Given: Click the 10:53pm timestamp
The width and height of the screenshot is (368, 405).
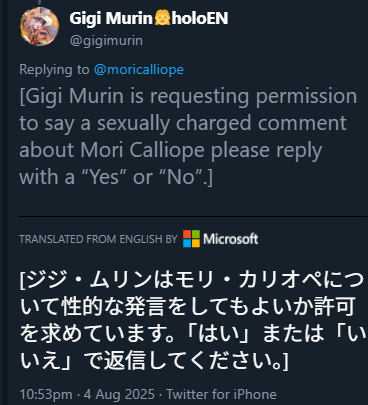Looking at the screenshot, I should pyautogui.click(x=46, y=394).
